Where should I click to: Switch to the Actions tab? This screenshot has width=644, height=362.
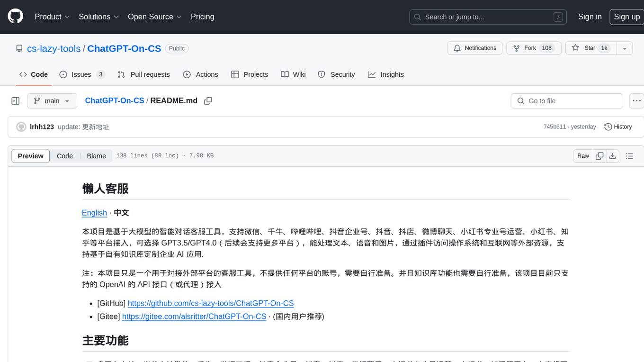(x=200, y=74)
